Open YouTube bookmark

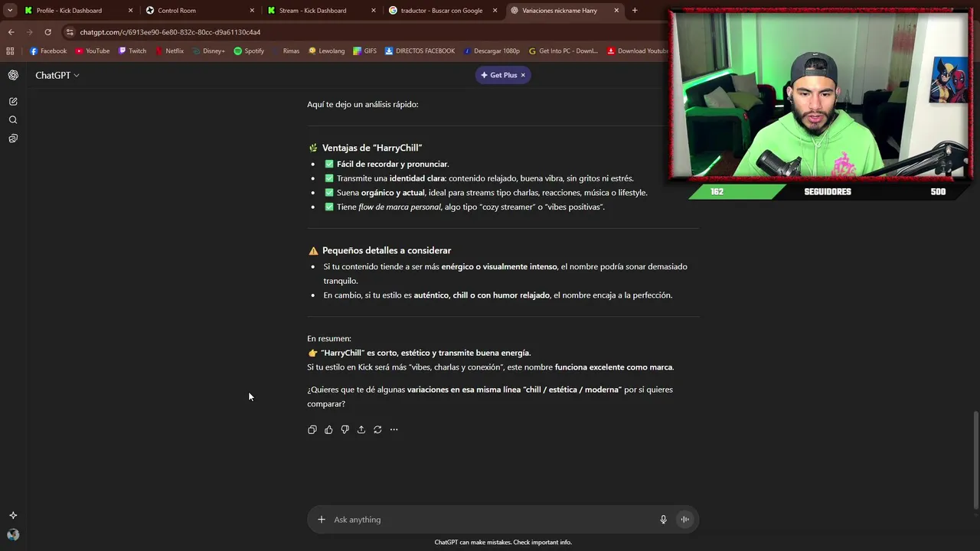coord(93,51)
